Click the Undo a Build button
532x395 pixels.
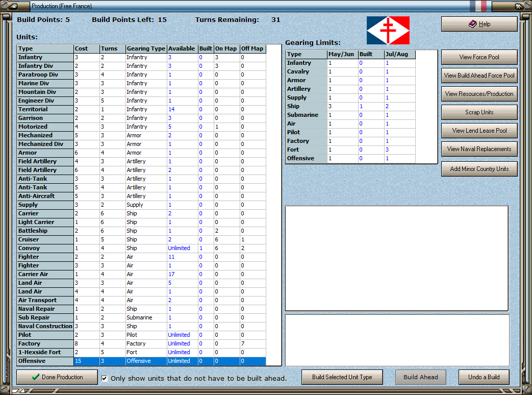pyautogui.click(x=484, y=377)
